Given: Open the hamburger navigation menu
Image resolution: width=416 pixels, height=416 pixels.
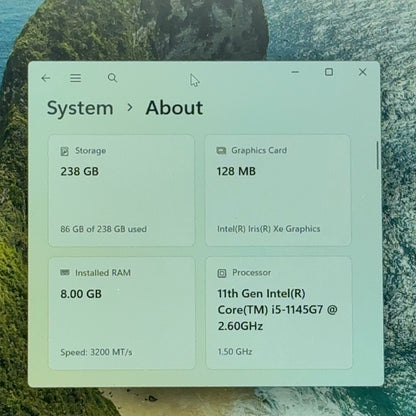Looking at the screenshot, I should (76, 78).
